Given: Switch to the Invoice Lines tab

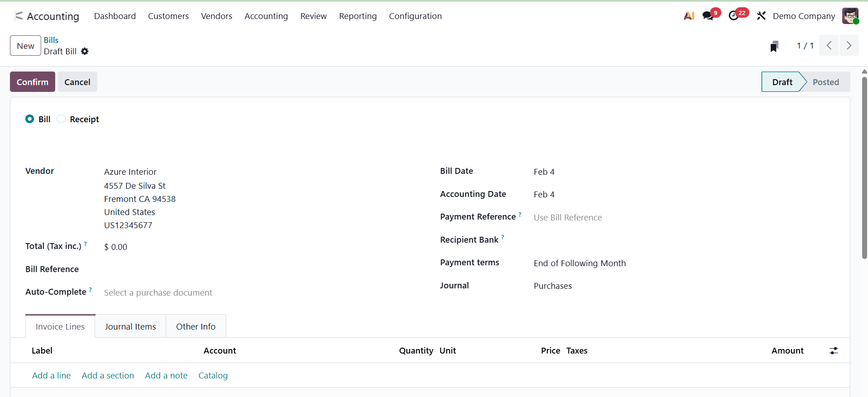Looking at the screenshot, I should [60, 326].
